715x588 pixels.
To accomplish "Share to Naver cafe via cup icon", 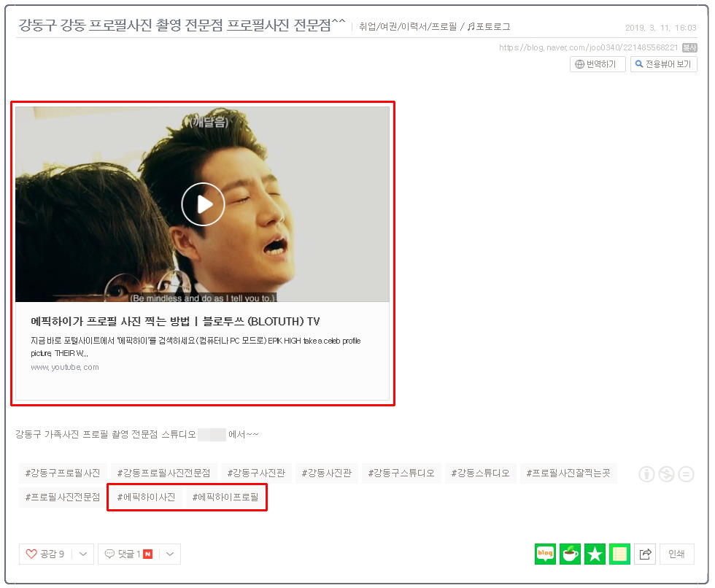I will tap(570, 554).
